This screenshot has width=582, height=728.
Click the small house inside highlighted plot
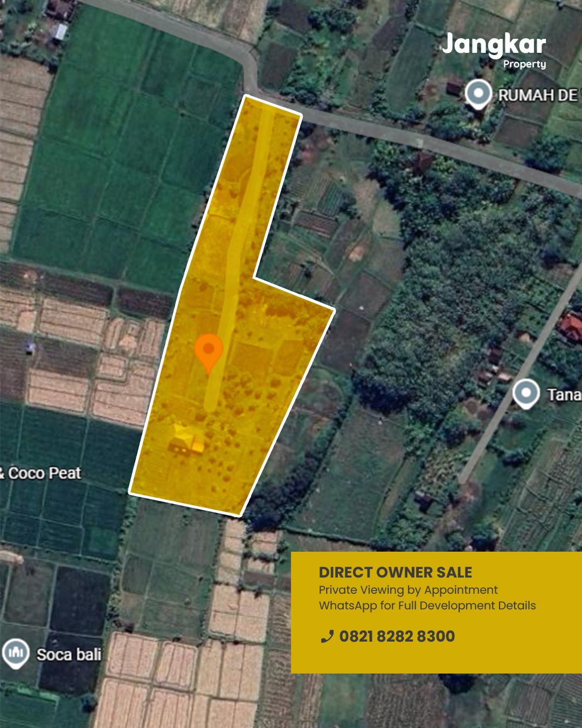186,439
